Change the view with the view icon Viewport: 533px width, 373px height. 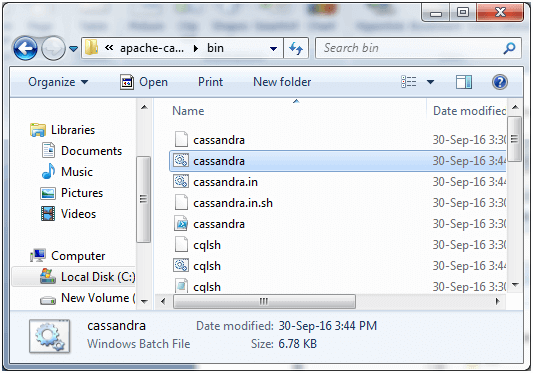[409, 82]
